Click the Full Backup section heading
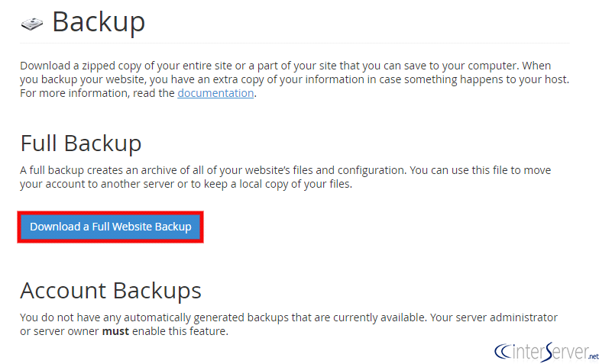Screen dimensions: 599x364 click(80, 143)
